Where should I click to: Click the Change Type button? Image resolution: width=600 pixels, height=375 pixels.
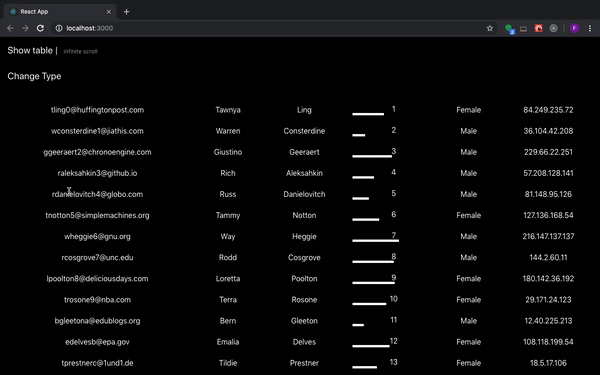coord(34,76)
